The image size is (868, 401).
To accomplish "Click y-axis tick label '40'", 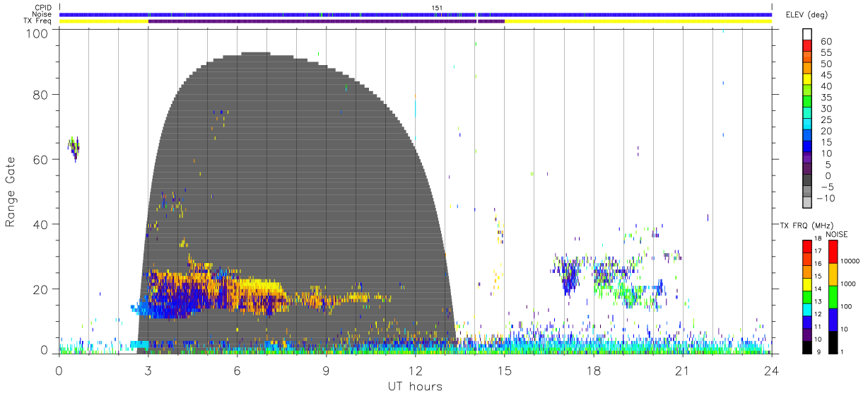I will [x=41, y=223].
